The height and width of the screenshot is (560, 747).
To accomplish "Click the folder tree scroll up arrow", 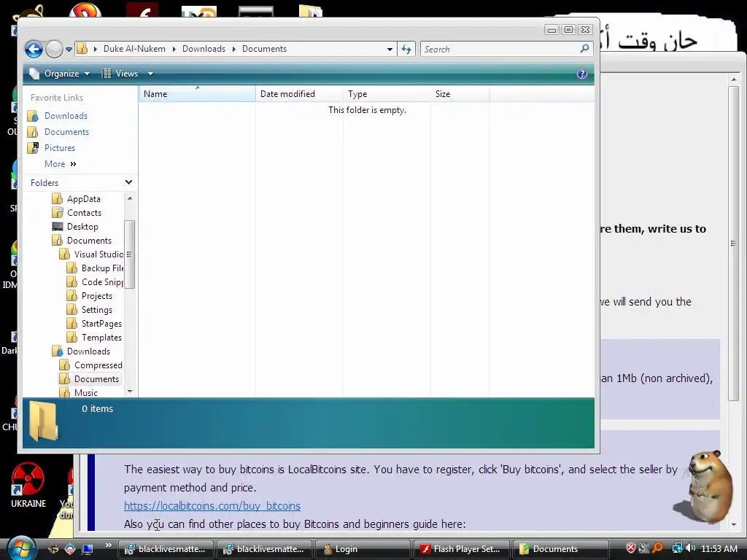I will coord(130,198).
